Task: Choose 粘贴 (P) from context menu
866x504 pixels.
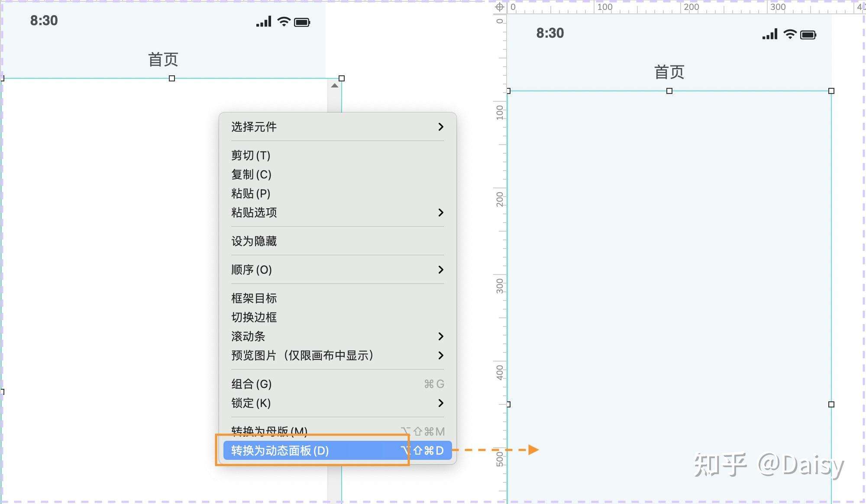Action: pos(337,194)
